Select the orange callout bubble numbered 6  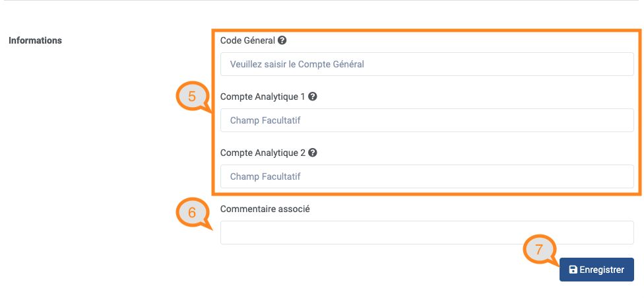[x=192, y=213]
